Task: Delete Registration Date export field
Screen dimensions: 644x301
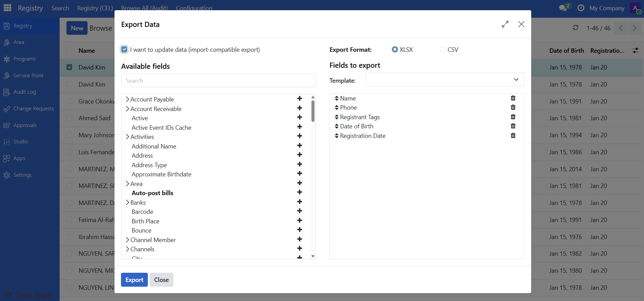Action: click(513, 136)
